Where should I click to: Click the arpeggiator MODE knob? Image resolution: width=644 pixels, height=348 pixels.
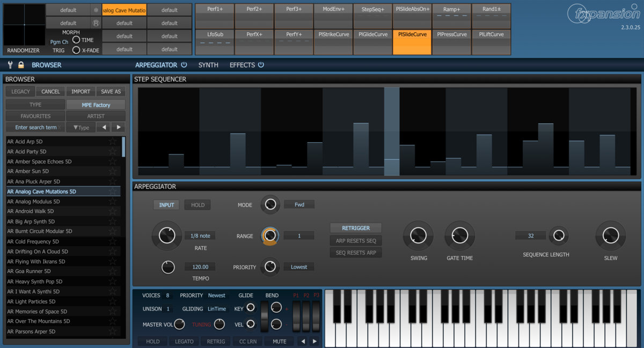pos(270,204)
